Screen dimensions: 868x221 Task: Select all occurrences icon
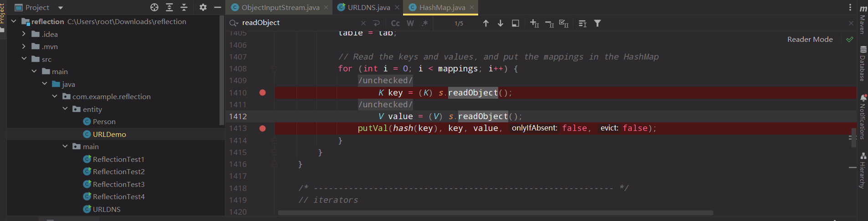564,23
